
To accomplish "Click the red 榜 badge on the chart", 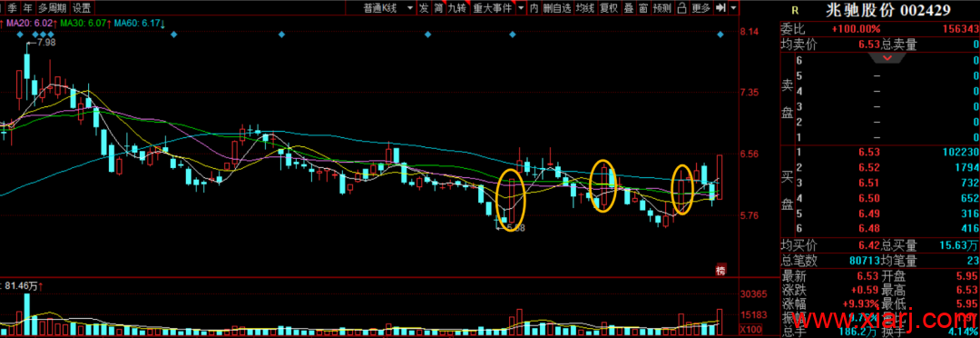I will coord(720,271).
